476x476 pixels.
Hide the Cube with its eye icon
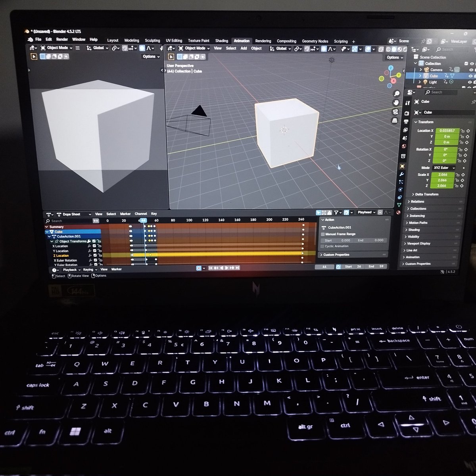click(471, 76)
